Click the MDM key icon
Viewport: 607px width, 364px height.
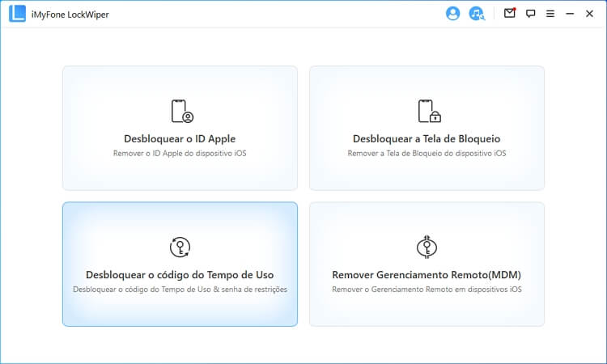[427, 247]
